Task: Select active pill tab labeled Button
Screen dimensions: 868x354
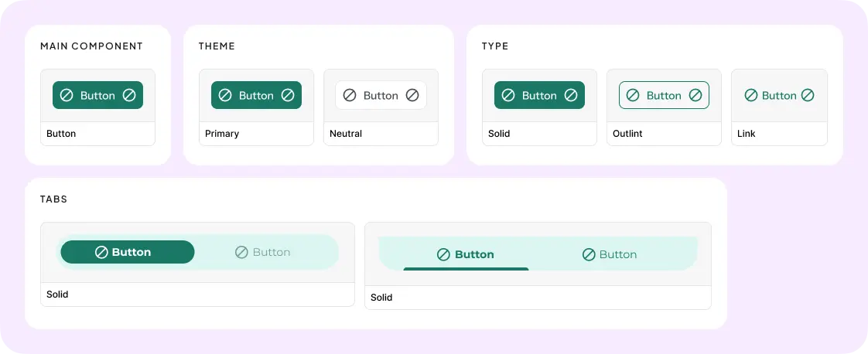Action: (x=128, y=252)
